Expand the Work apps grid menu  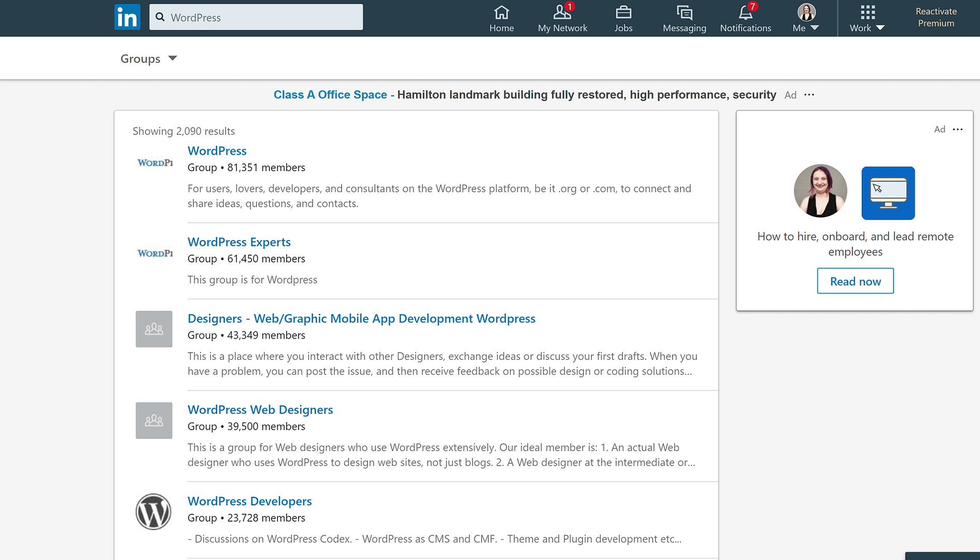coord(867,19)
